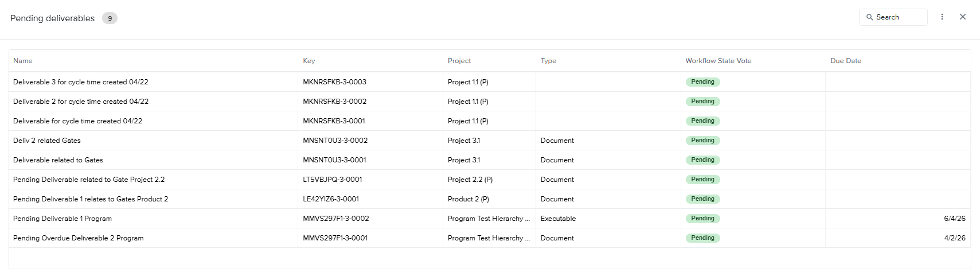Sort by the Type column header

point(548,61)
